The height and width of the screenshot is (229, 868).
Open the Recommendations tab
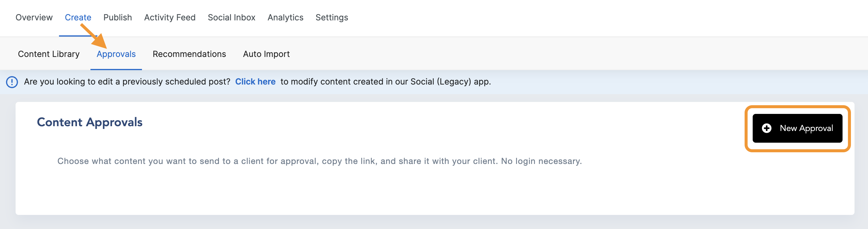[x=189, y=54]
